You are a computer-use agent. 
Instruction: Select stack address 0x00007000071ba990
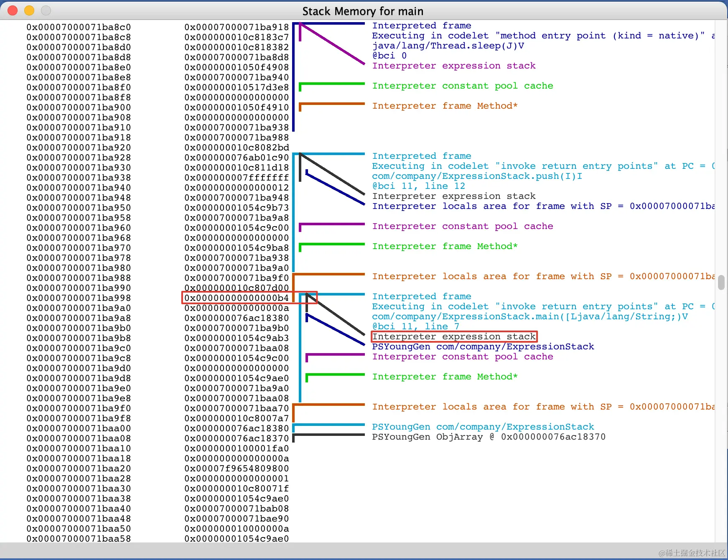click(x=79, y=288)
